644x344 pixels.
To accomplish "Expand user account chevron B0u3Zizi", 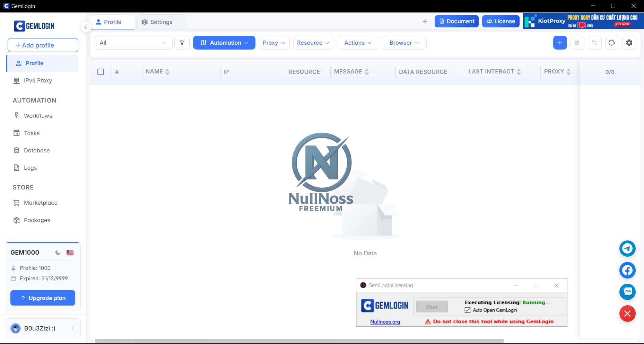I will click(72, 328).
